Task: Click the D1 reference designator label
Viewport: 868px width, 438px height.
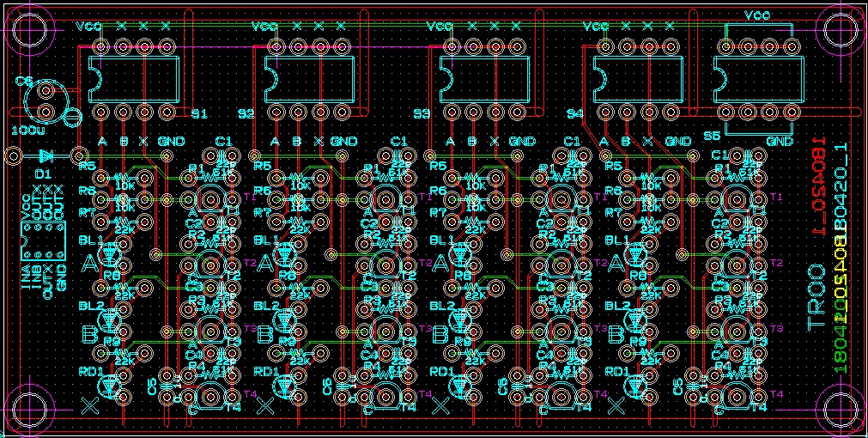Action: (43, 173)
